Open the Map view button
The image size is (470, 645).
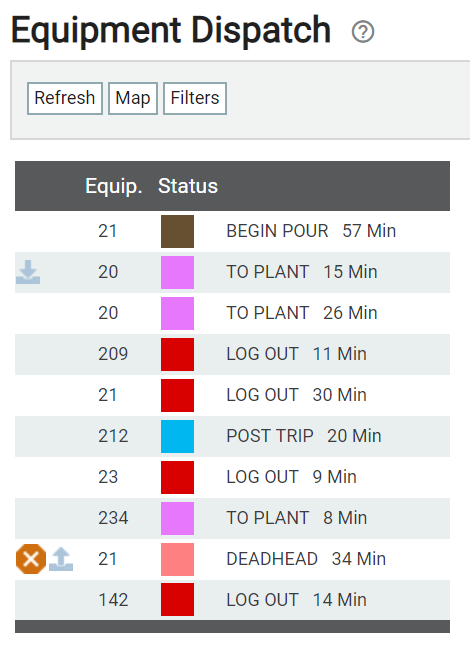[133, 98]
